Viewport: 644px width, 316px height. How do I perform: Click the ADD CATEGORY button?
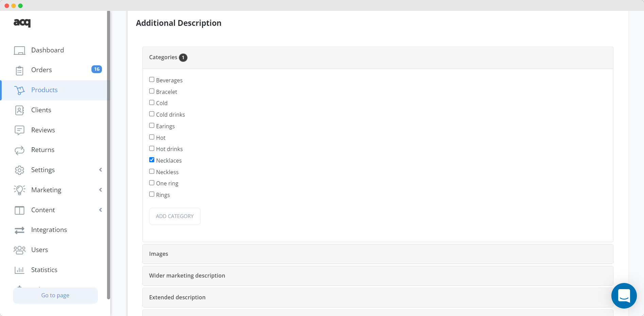pyautogui.click(x=175, y=216)
